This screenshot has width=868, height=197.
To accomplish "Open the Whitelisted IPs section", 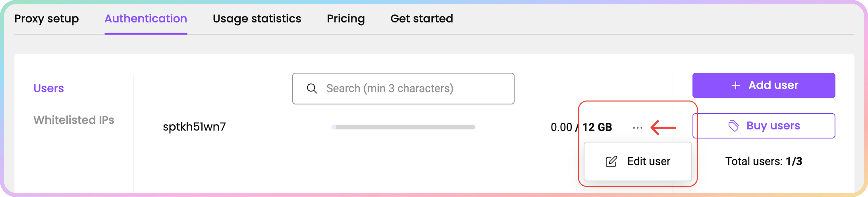I will 74,120.
